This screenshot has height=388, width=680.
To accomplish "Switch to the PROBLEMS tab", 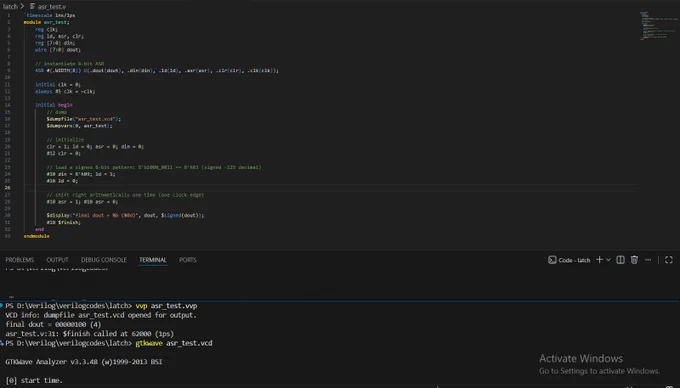I will (x=20, y=260).
